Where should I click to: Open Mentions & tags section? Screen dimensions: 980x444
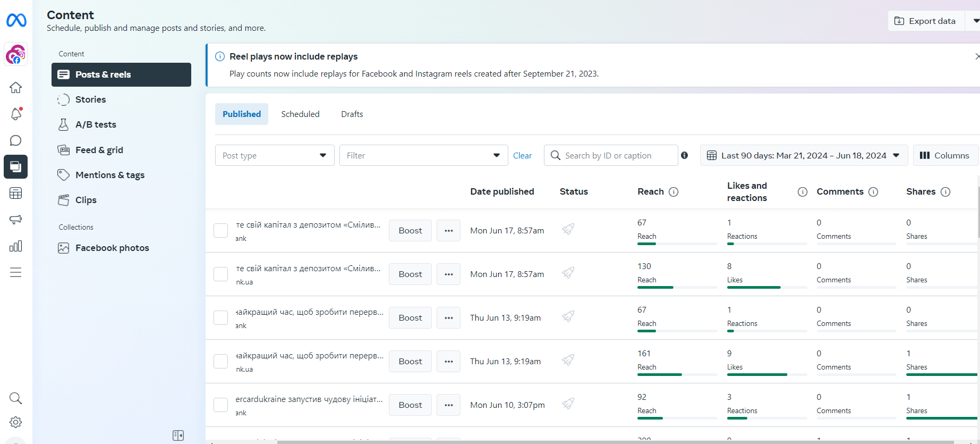coord(121,175)
